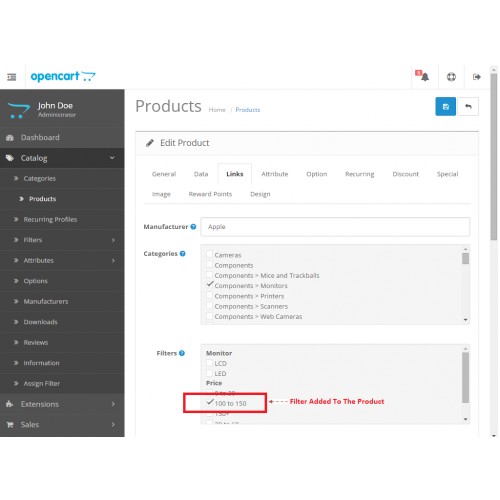Viewport: 500px width, 500px height.
Task: Switch to the Attribute tab
Action: [x=274, y=174]
